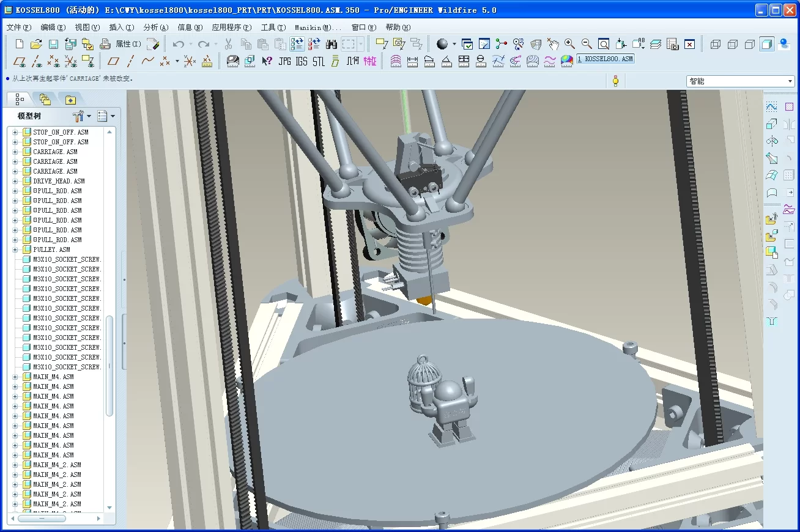
Task: Click the measure distance ruler icon
Action: pyautogui.click(x=412, y=61)
